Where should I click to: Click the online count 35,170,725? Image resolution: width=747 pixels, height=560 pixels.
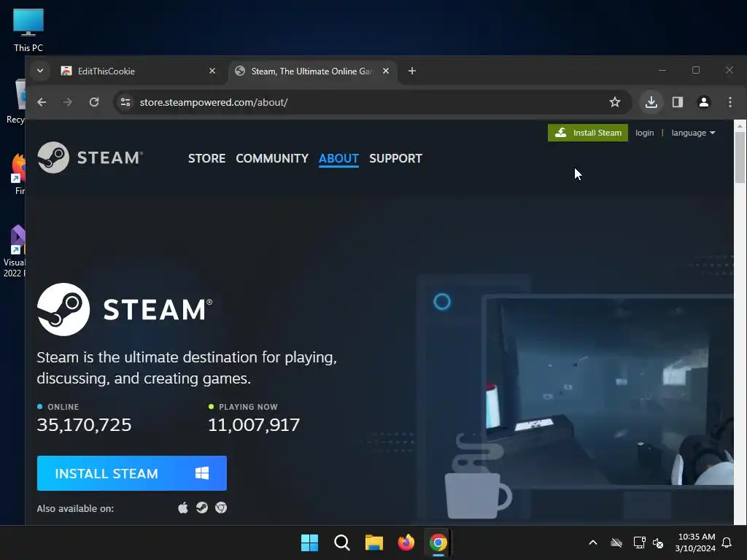tap(84, 425)
